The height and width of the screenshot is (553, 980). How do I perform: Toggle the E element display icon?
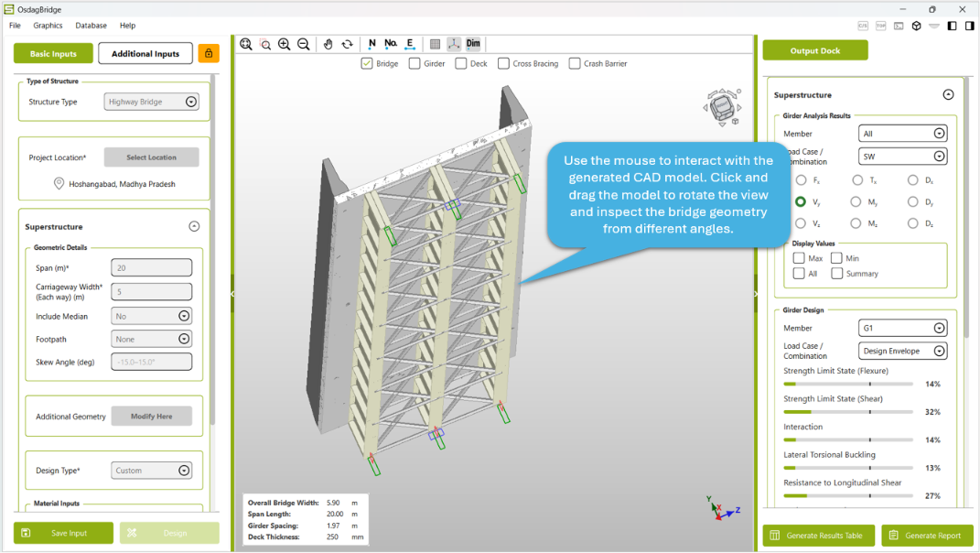[410, 44]
